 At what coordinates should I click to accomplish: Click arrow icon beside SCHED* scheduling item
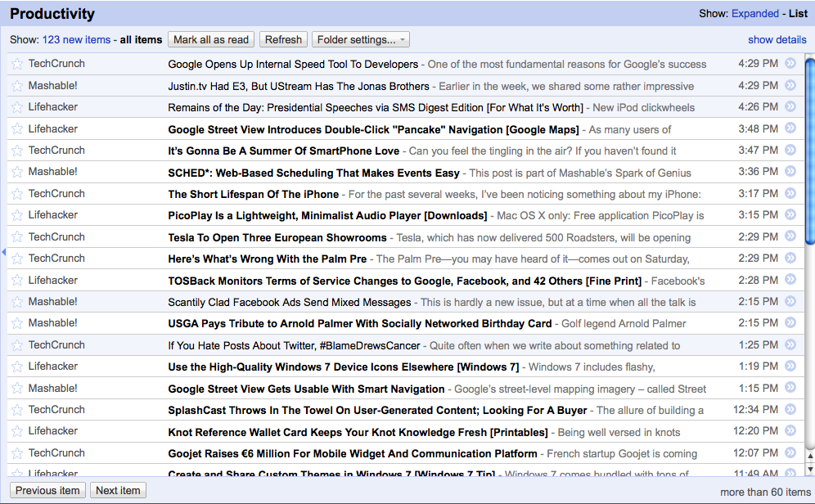tap(790, 172)
